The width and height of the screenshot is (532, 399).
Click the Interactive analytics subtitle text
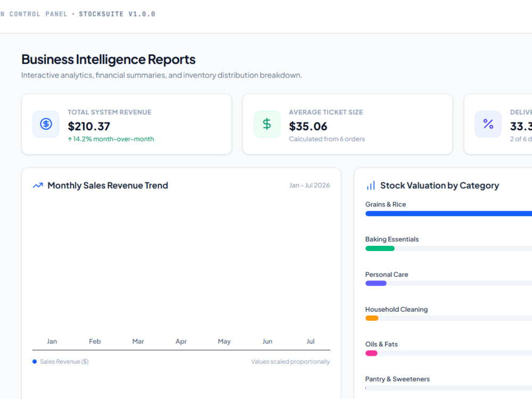pos(162,75)
